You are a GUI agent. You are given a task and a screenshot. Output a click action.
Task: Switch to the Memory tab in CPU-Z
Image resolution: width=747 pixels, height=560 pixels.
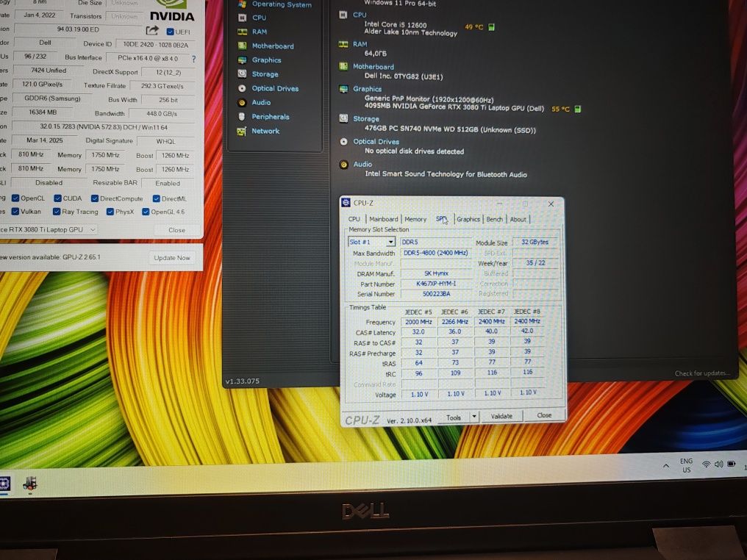point(415,219)
